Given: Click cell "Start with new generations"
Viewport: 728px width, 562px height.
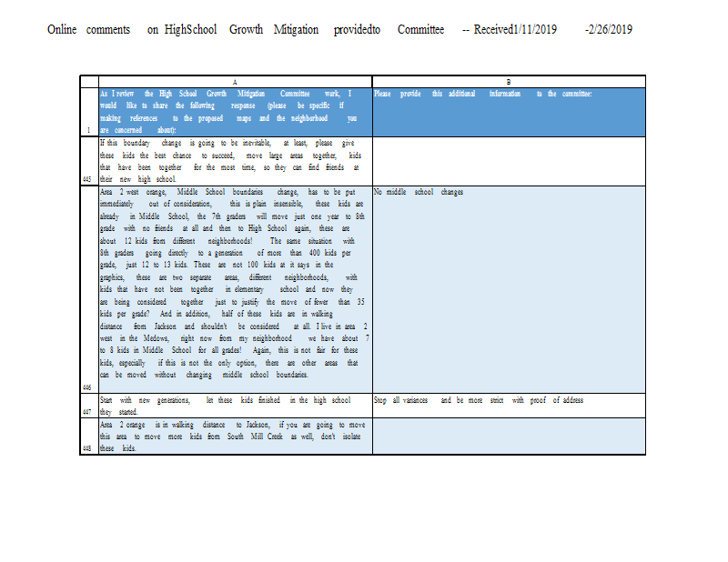Looking at the screenshot, I should 236,406.
